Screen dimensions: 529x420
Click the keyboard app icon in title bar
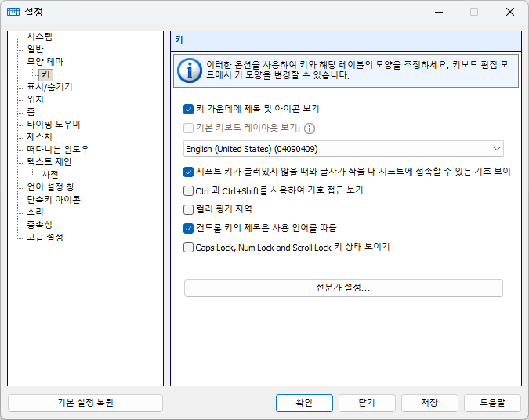point(13,12)
